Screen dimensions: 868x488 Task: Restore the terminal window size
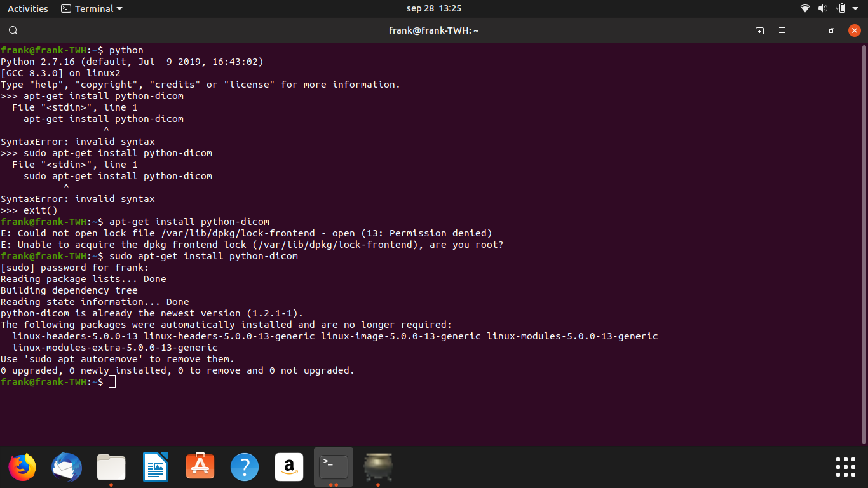pyautogui.click(x=831, y=30)
